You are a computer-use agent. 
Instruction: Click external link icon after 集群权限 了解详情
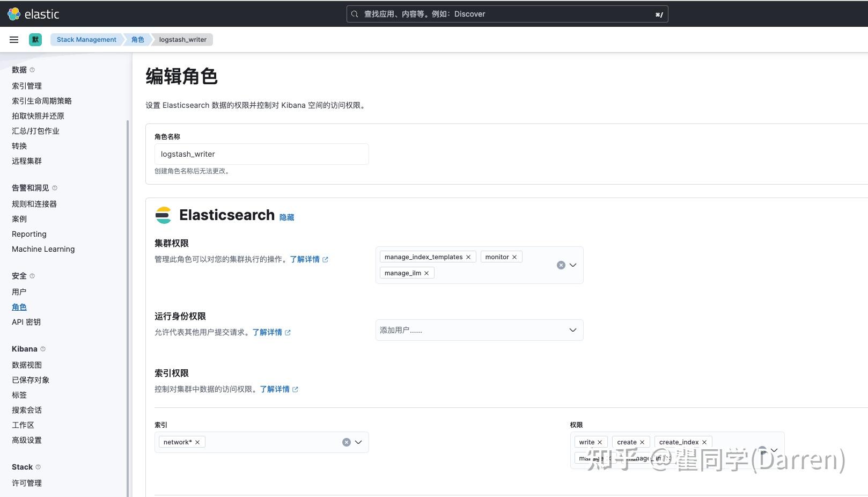coord(326,259)
